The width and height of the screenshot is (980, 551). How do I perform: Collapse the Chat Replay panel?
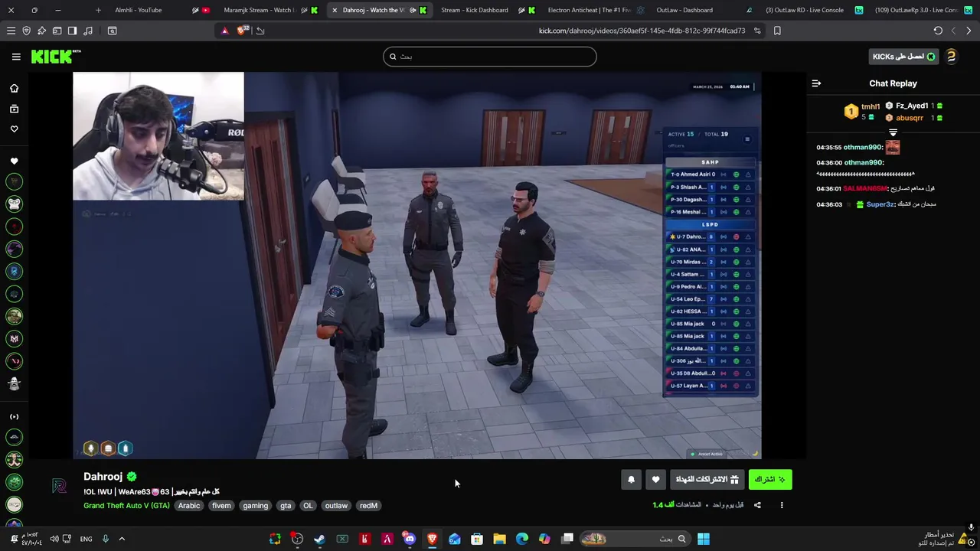(x=816, y=83)
